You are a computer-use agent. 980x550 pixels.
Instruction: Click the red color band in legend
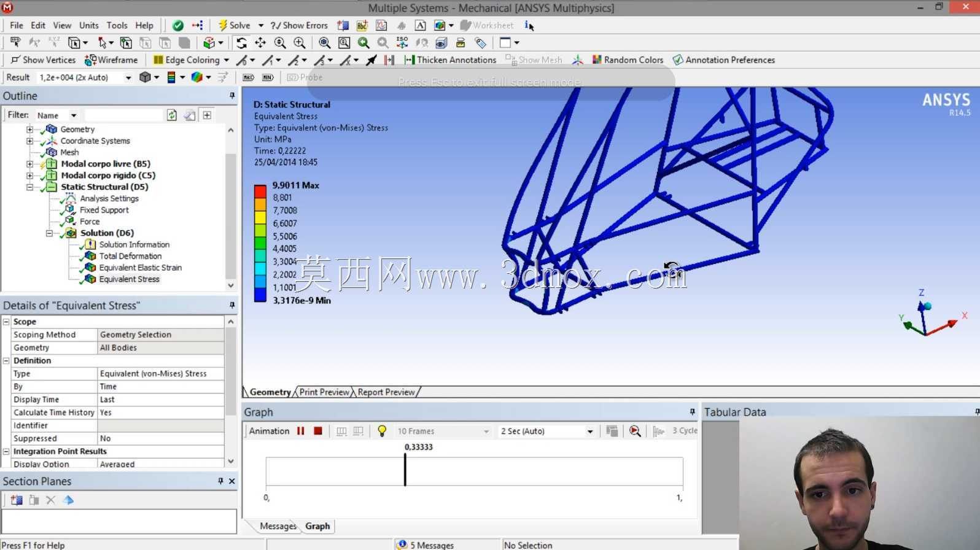tap(260, 191)
